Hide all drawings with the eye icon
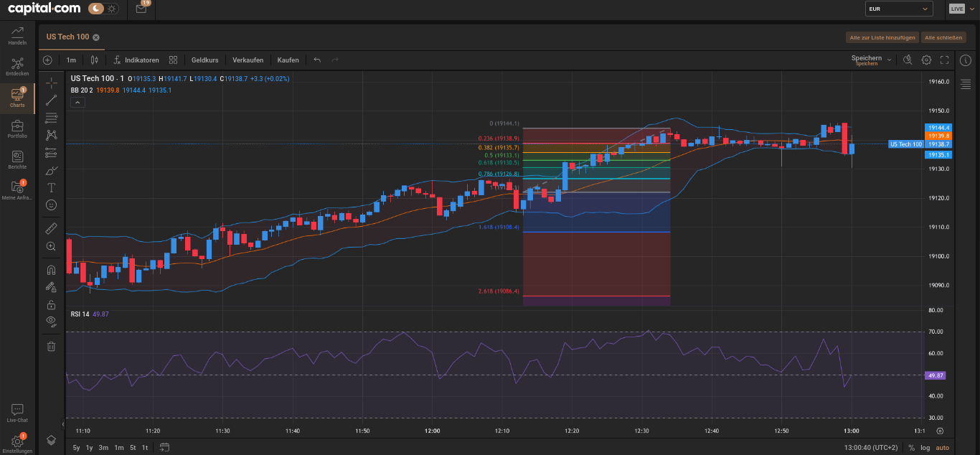980x455 pixels. click(51, 321)
